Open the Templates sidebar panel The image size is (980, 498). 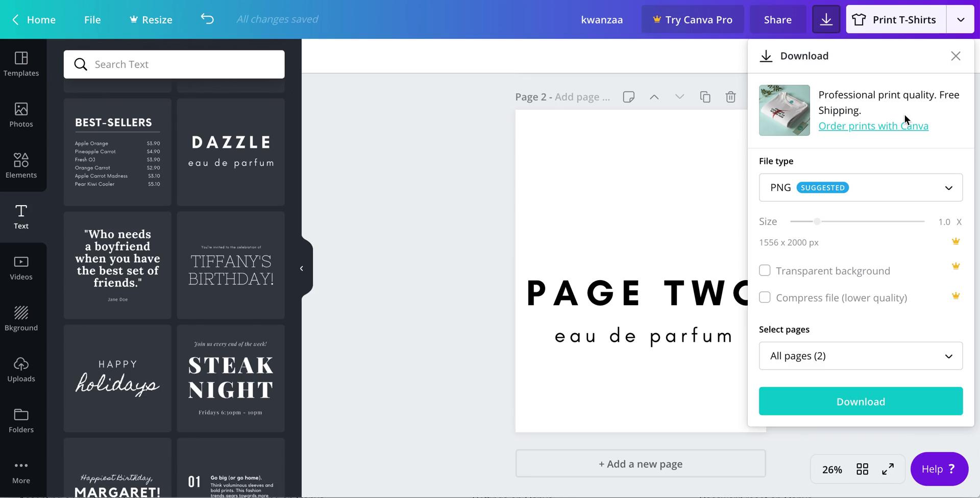(x=21, y=64)
